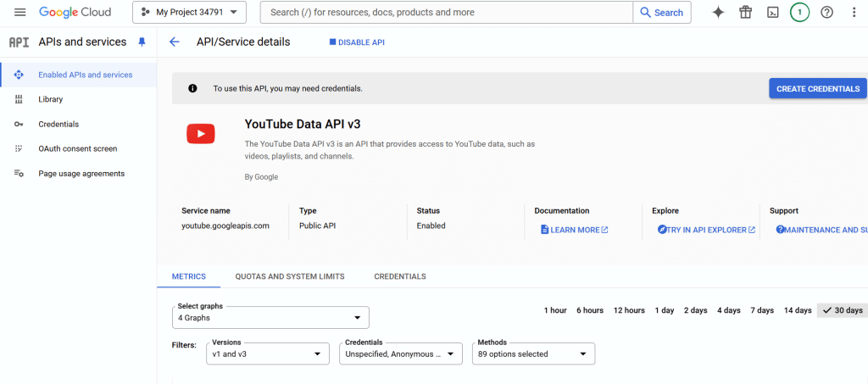Viewport: 868px width, 384px height.
Task: Open the Credentials item in sidebar
Action: pos(58,124)
